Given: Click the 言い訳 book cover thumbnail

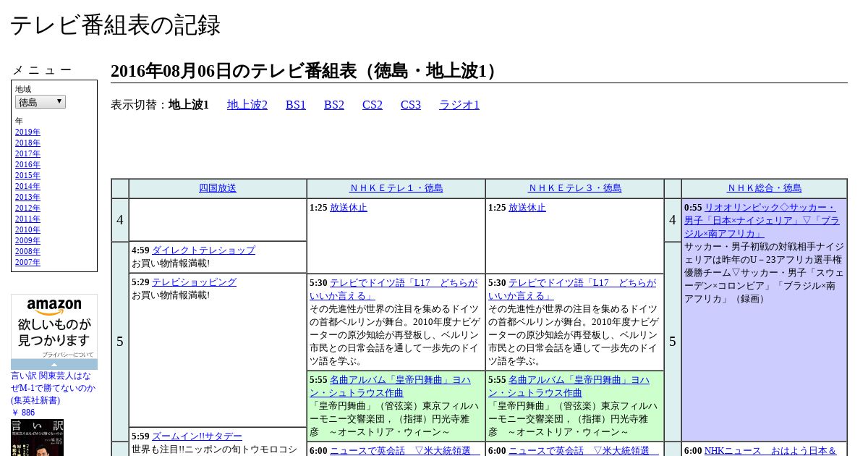Looking at the screenshot, I should tap(37, 438).
